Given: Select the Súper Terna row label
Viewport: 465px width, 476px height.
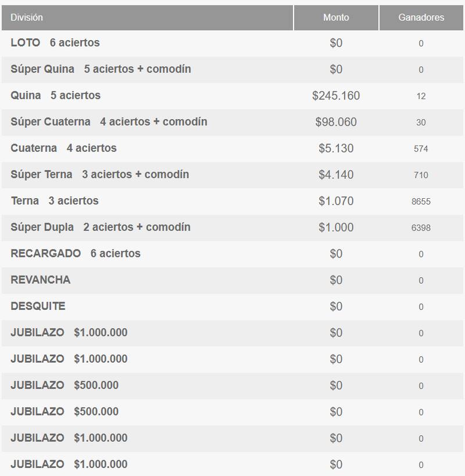Looking at the screenshot, I should [99, 174].
